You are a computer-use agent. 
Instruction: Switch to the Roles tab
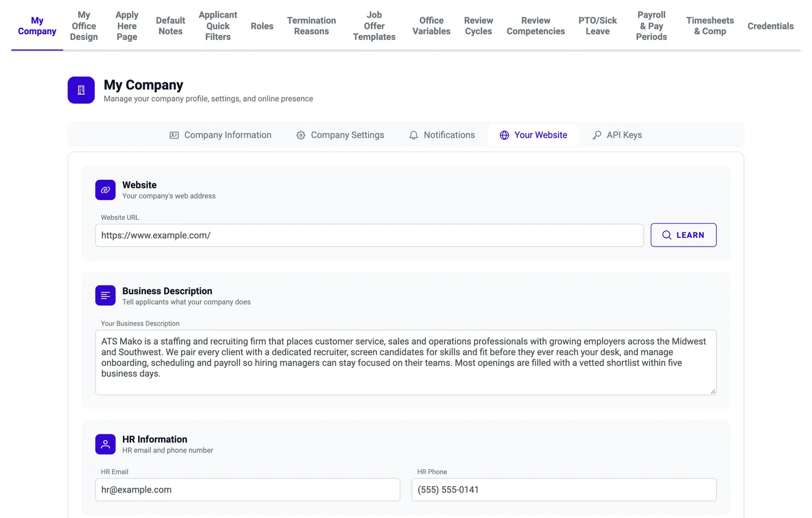tap(262, 26)
